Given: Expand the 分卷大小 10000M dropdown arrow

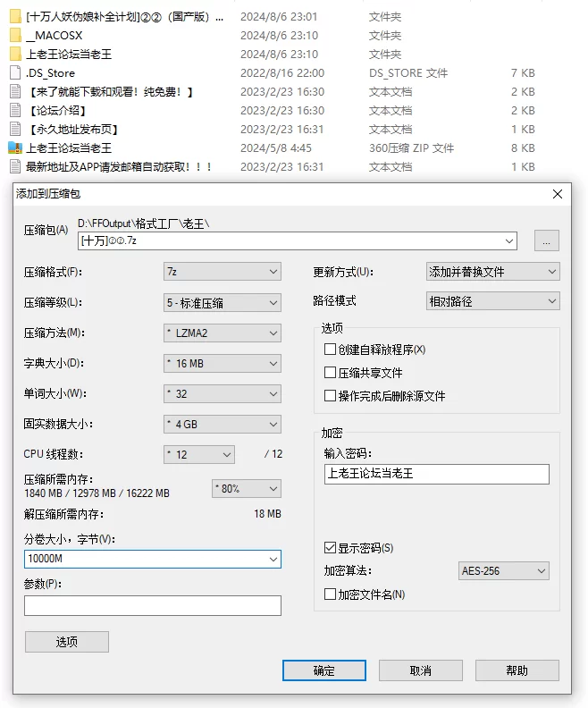Looking at the screenshot, I should tap(273, 559).
